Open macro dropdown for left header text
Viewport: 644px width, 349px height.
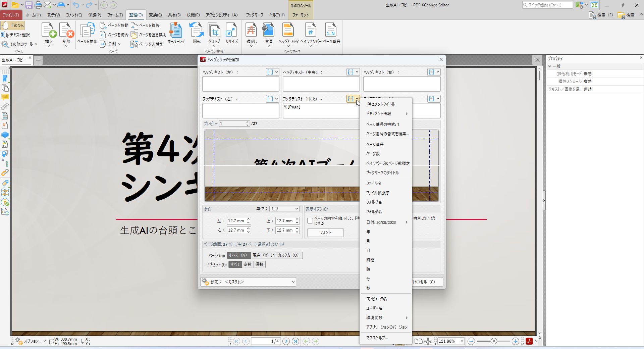click(x=272, y=72)
